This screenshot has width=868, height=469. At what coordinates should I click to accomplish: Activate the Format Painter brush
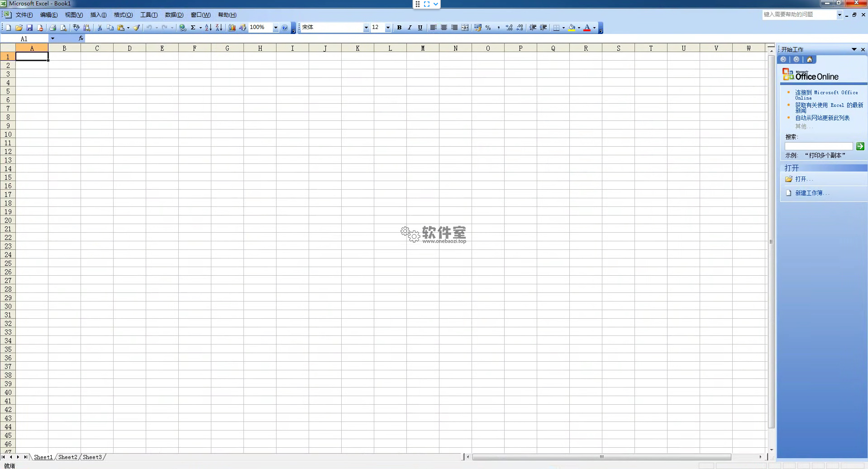pos(137,28)
